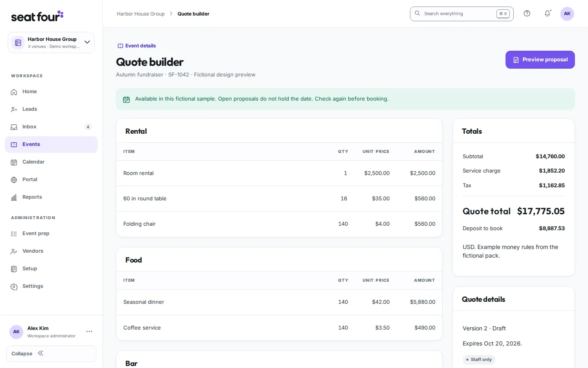
Task: Open the Events section
Action: coord(51,144)
